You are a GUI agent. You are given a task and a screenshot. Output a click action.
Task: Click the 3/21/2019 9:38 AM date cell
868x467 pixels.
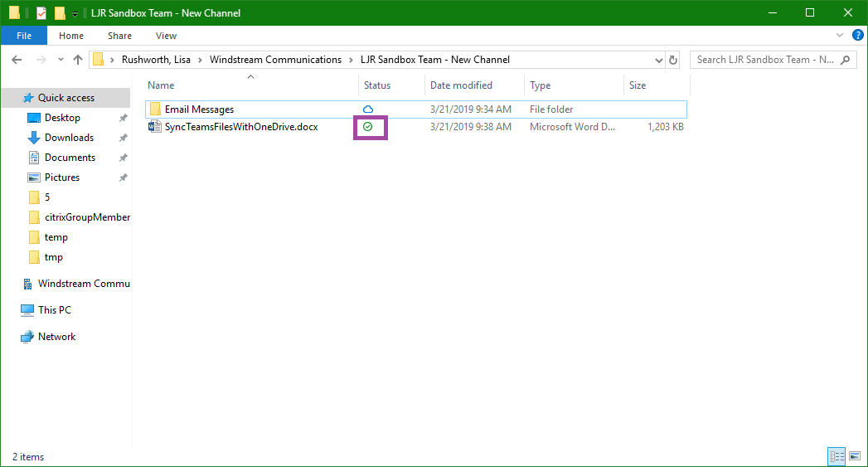(x=471, y=126)
